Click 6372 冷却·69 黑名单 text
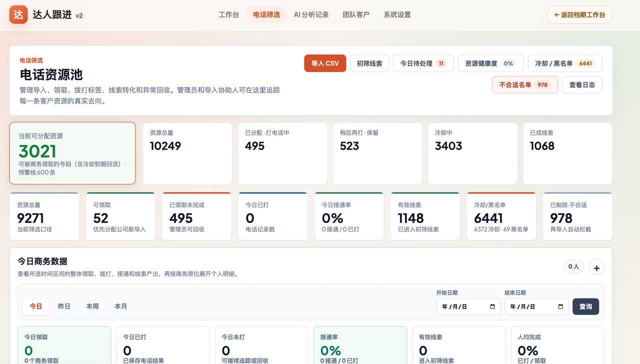Image resolution: width=640 pixels, height=364 pixels. click(501, 229)
